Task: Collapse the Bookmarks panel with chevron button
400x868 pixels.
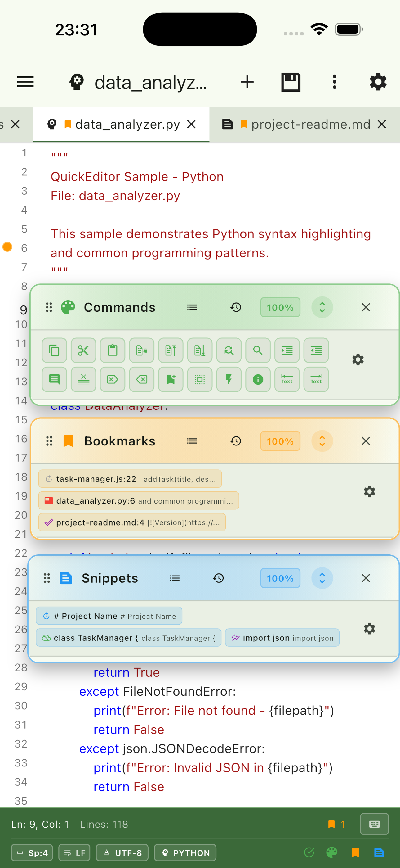Action: tap(322, 441)
